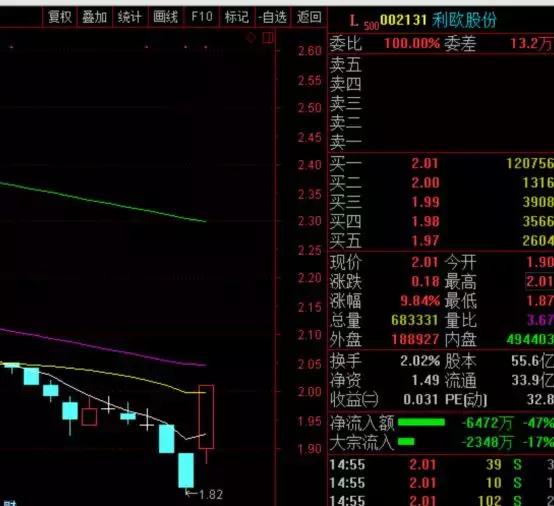Click 总量 volume 683331

tap(414, 320)
